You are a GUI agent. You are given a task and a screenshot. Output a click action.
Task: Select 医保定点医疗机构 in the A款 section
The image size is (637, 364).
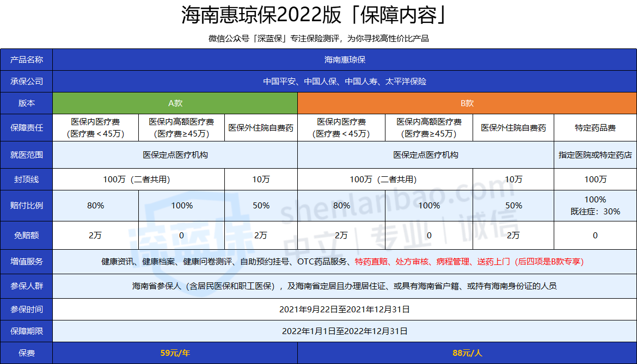[175, 155]
